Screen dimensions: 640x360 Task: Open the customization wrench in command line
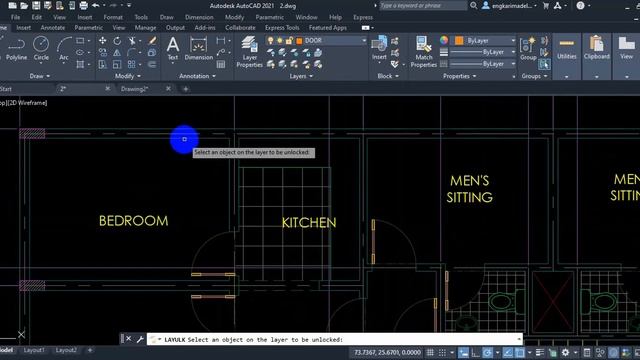[140, 339]
